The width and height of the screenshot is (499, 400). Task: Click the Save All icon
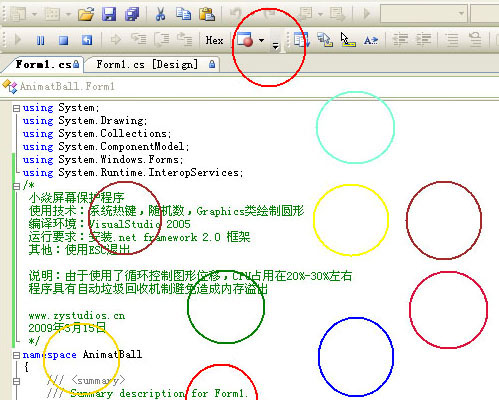point(132,15)
